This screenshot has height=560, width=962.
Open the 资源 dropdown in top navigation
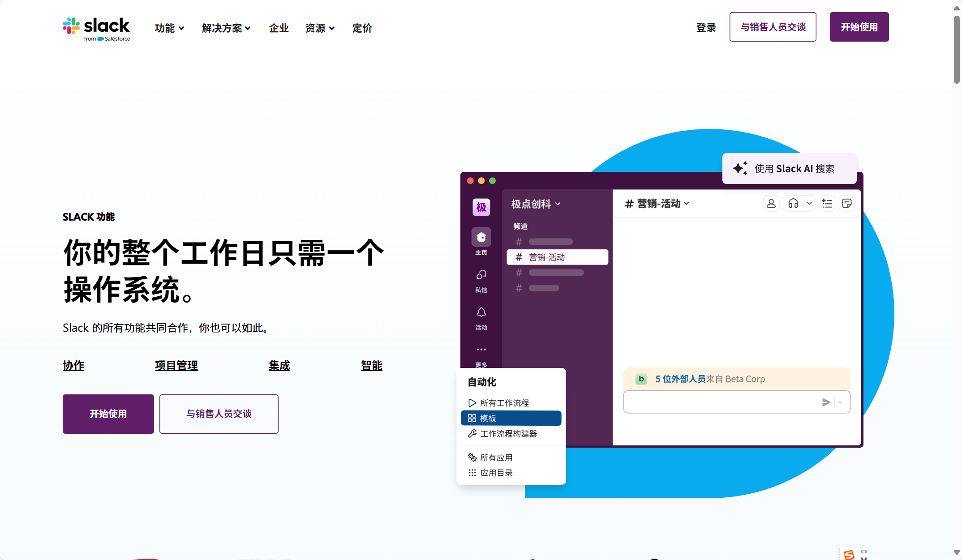320,28
